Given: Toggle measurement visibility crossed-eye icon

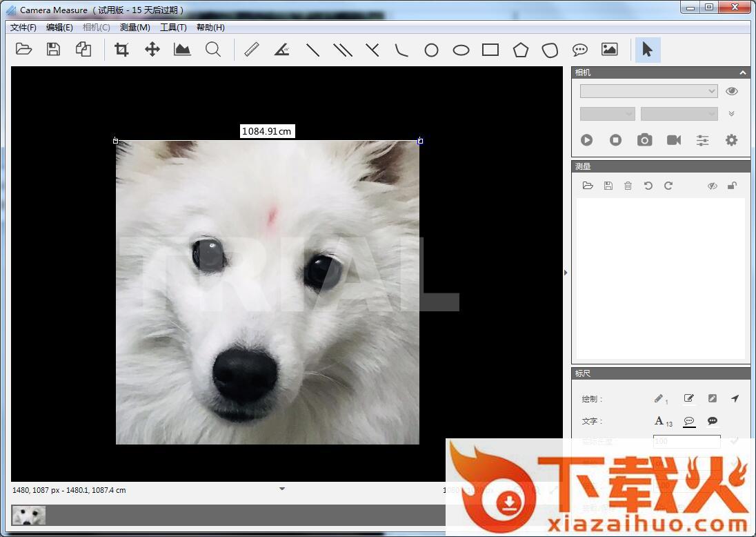Looking at the screenshot, I should (713, 186).
